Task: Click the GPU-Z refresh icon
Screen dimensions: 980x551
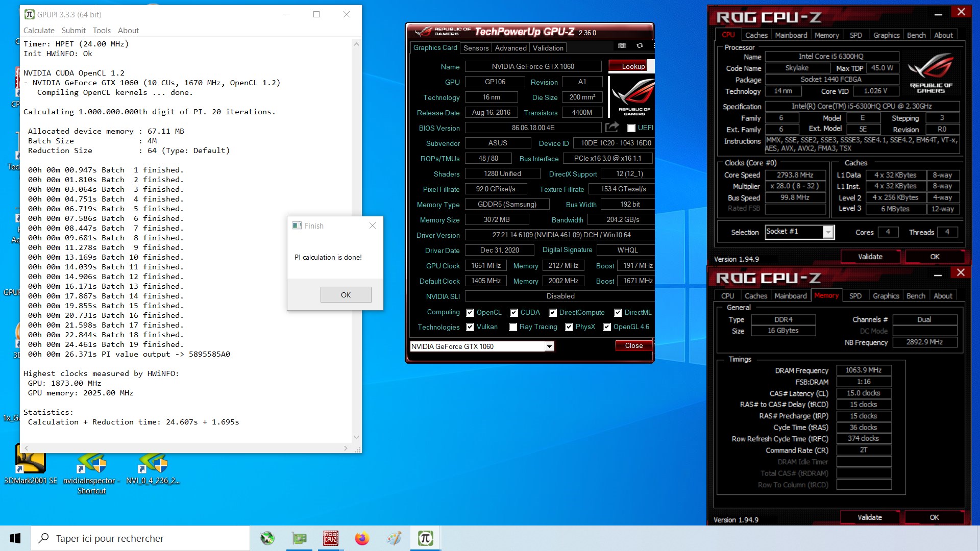Action: (640, 46)
